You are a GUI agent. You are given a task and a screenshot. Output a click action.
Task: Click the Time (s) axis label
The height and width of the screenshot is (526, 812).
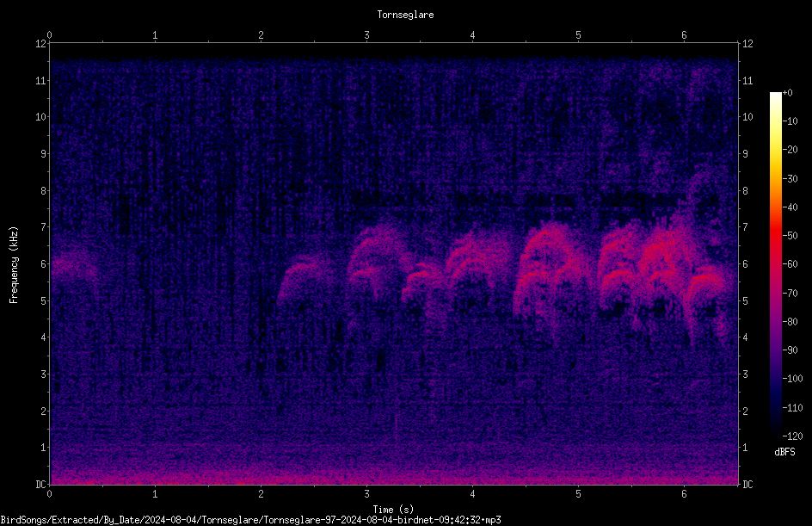(x=393, y=510)
